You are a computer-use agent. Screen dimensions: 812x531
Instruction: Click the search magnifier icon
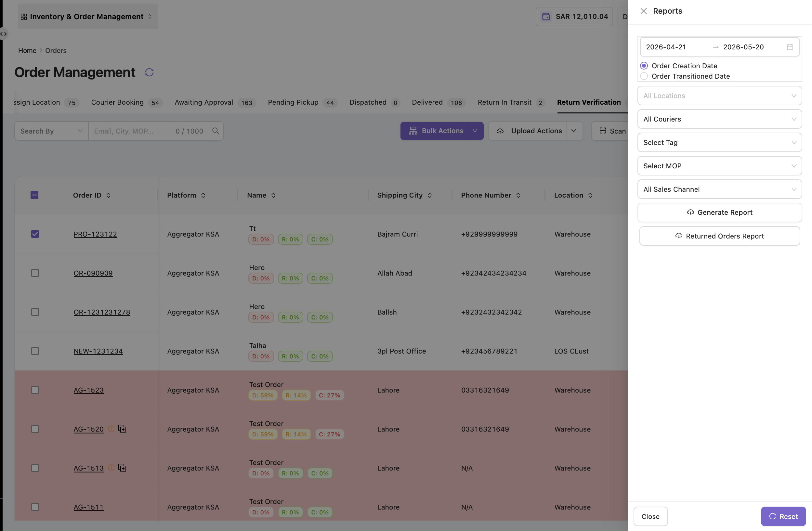point(216,131)
